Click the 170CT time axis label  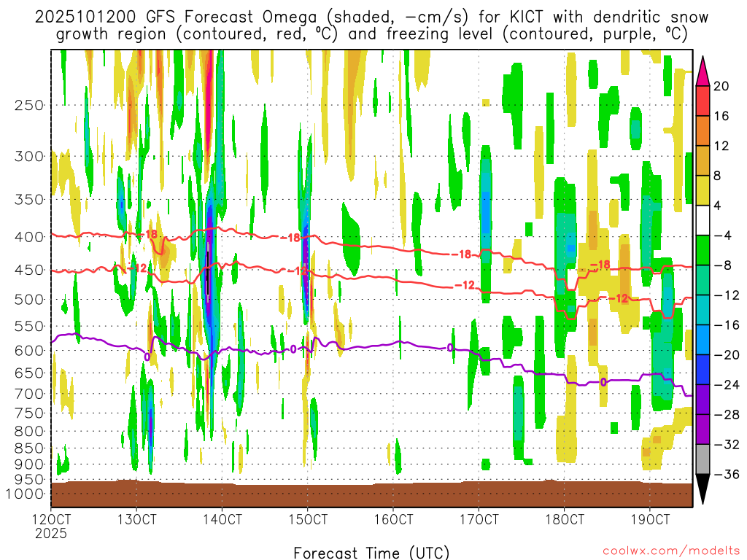[x=479, y=519]
